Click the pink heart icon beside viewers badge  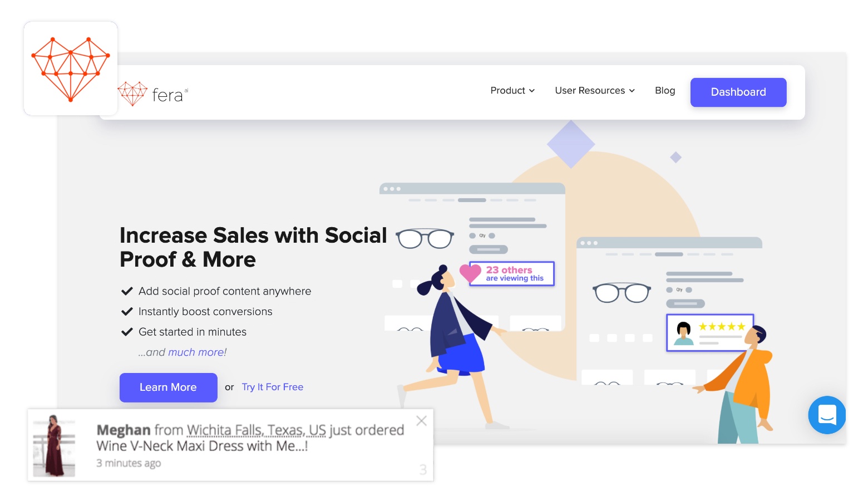click(x=470, y=272)
